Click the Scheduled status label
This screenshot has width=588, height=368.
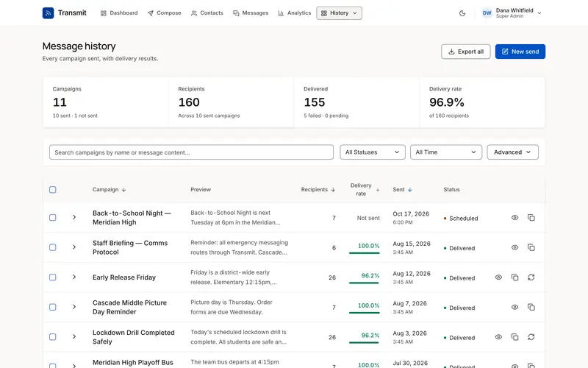[x=464, y=218]
